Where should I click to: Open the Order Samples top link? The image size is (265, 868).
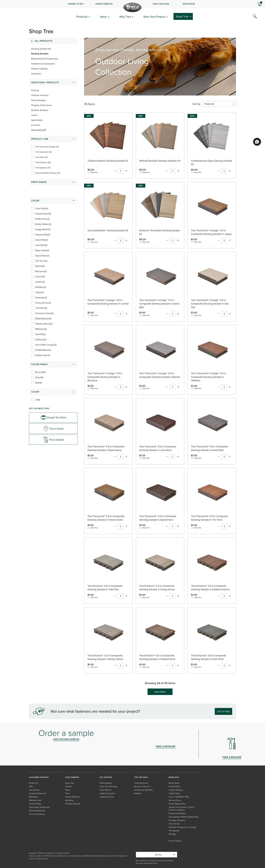[104, 4]
